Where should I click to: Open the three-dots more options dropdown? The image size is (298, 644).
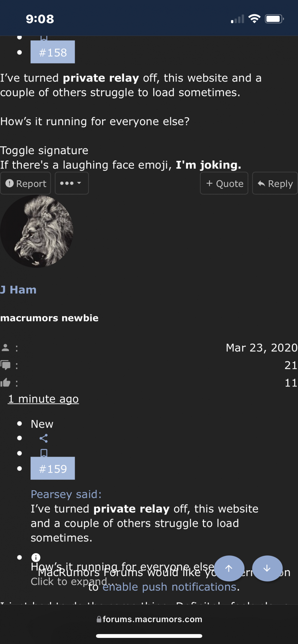(x=72, y=183)
